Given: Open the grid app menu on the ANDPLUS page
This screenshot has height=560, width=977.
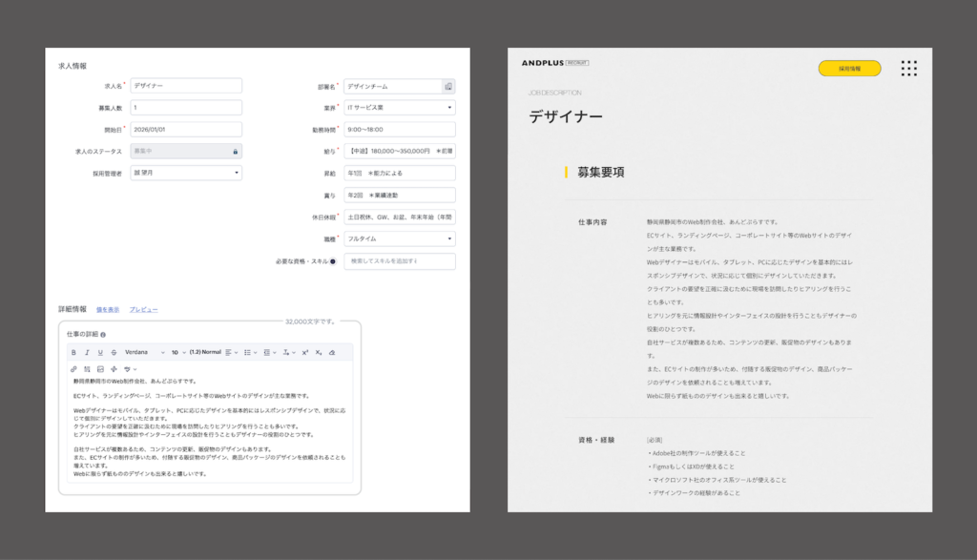Looking at the screenshot, I should (908, 68).
